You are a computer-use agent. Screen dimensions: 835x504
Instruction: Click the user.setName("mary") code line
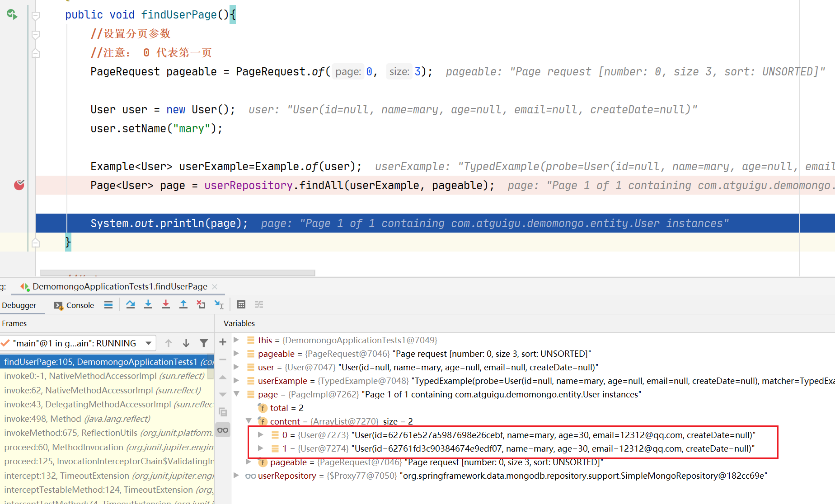tap(156, 129)
